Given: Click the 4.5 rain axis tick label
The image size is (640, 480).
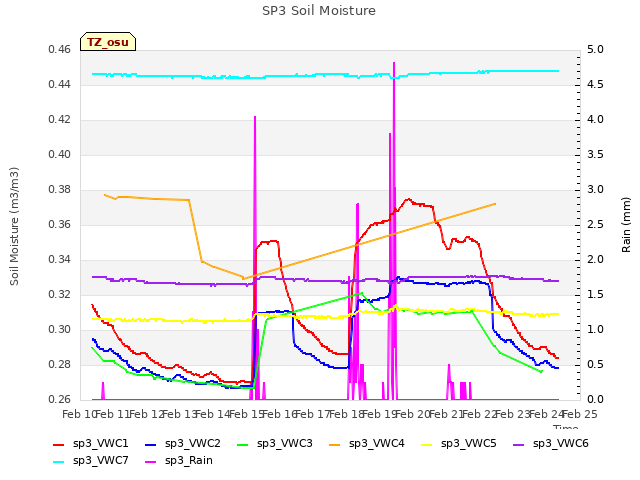Looking at the screenshot, I should point(595,85).
